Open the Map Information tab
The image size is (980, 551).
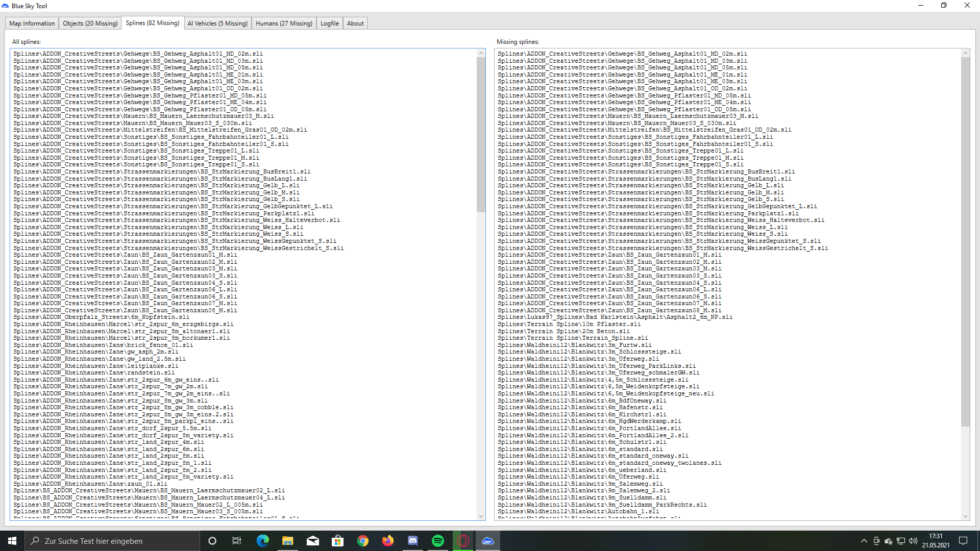click(x=32, y=23)
